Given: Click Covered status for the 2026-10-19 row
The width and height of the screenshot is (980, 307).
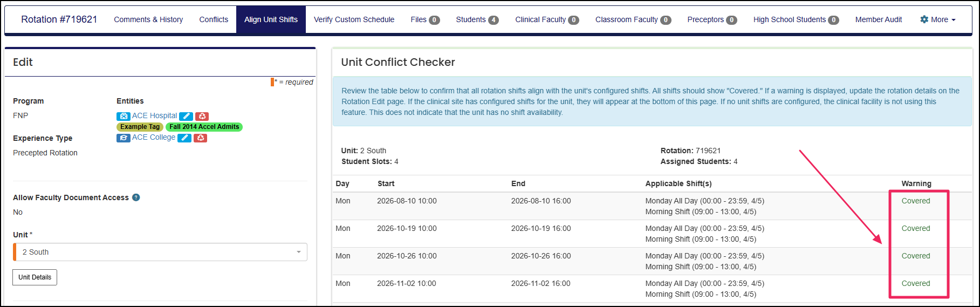Looking at the screenshot, I should pos(916,228).
